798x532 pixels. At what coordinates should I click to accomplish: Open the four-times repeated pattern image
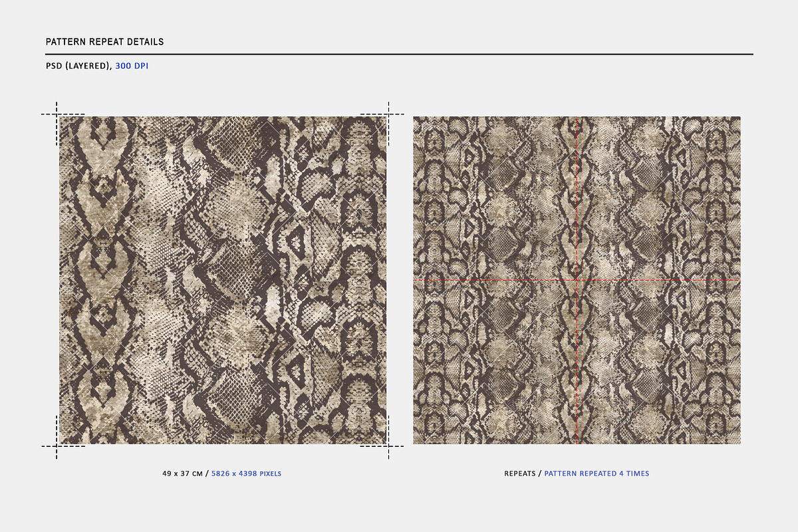[x=577, y=281]
